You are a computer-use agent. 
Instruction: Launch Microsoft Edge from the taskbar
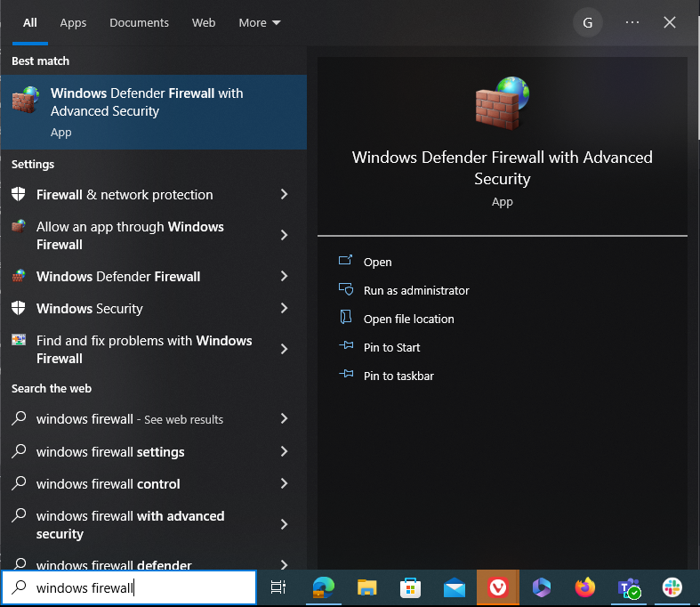(323, 587)
